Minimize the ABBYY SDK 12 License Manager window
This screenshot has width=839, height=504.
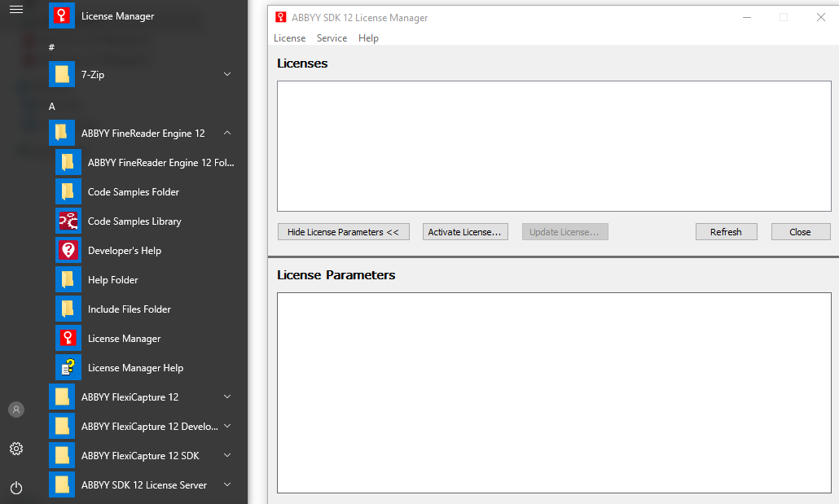point(747,17)
